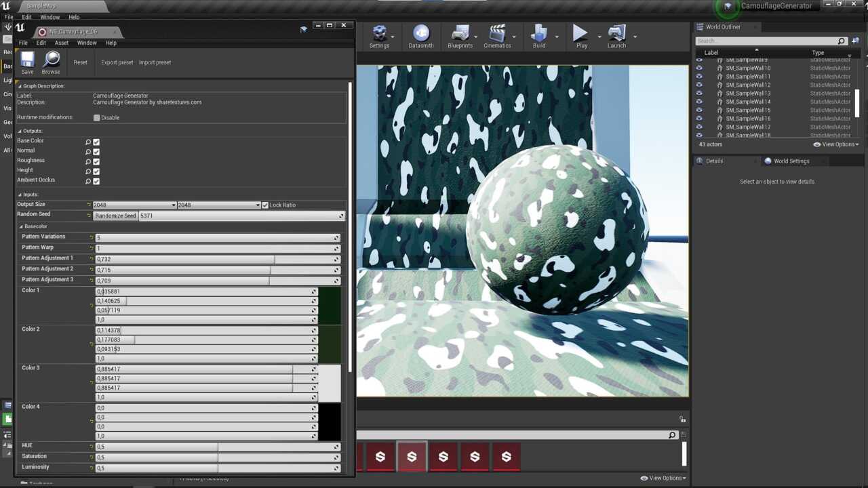Click the magnifier icon beside Height output
This screenshot has width=868, height=488.
click(x=88, y=171)
